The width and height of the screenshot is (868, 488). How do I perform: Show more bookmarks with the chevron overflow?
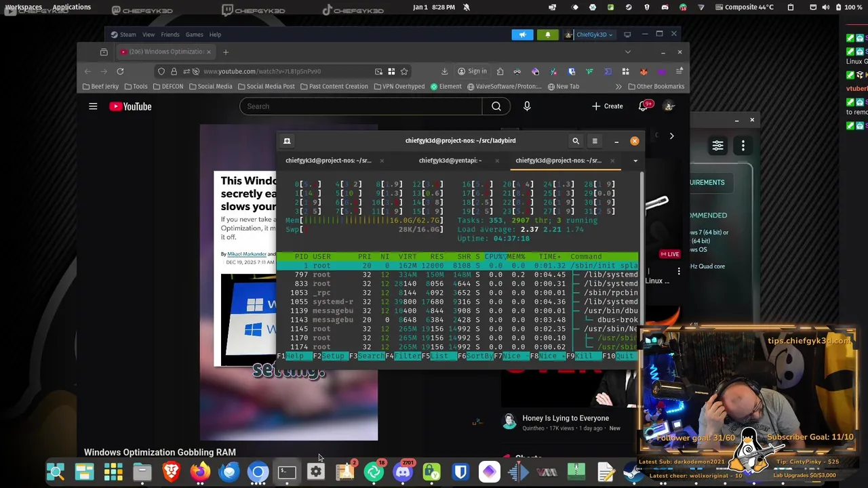click(618, 87)
